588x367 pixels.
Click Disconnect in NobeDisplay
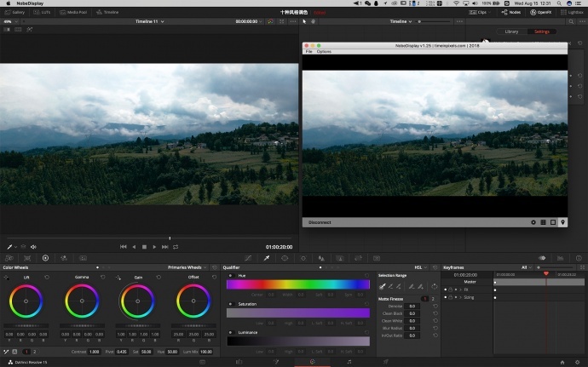tap(320, 222)
